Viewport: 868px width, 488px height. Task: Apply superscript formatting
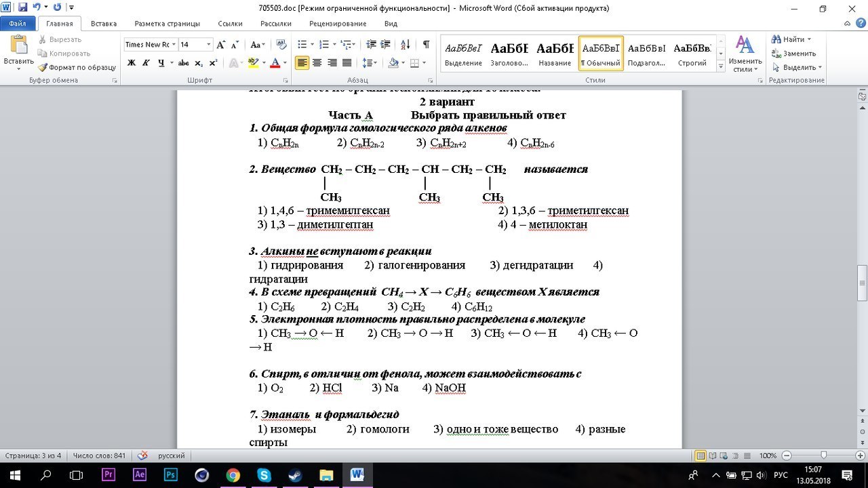213,63
